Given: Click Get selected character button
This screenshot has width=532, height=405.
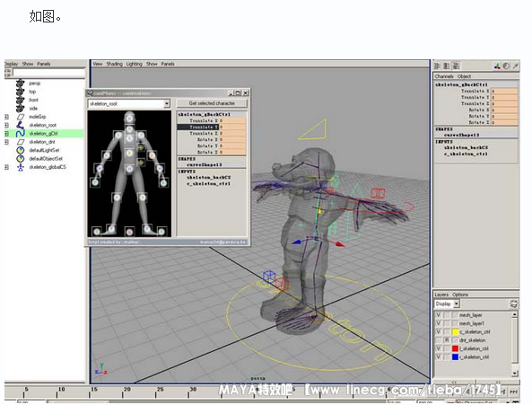Looking at the screenshot, I should pyautogui.click(x=212, y=103).
